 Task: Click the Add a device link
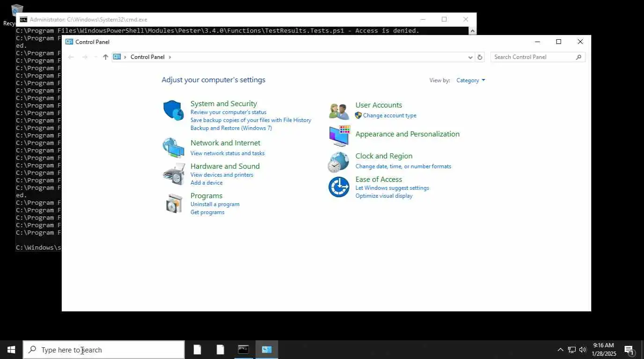pyautogui.click(x=206, y=183)
